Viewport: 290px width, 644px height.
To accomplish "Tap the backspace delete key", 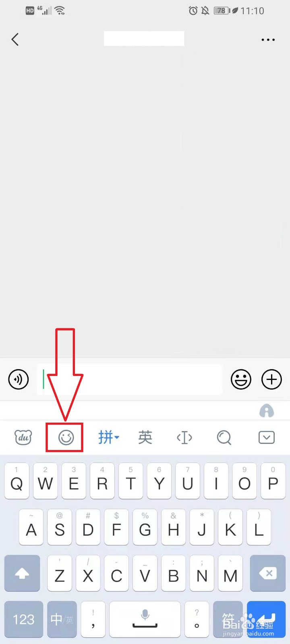I will pyautogui.click(x=268, y=573).
